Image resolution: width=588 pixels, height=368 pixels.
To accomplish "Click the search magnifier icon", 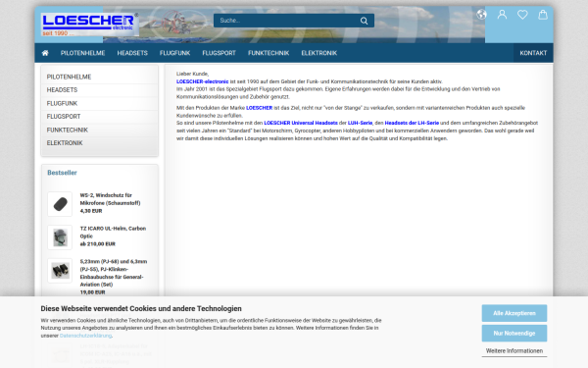I will click(x=364, y=21).
